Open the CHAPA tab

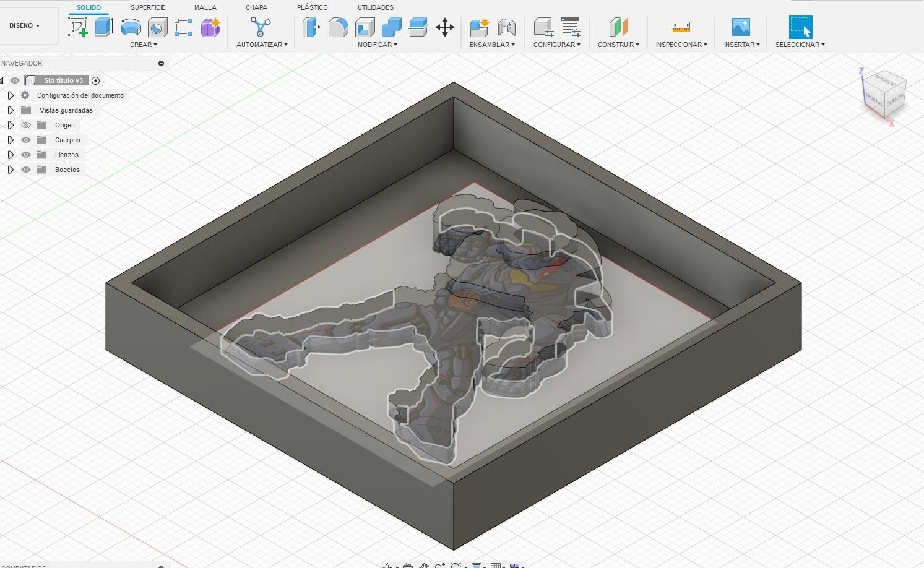(256, 7)
